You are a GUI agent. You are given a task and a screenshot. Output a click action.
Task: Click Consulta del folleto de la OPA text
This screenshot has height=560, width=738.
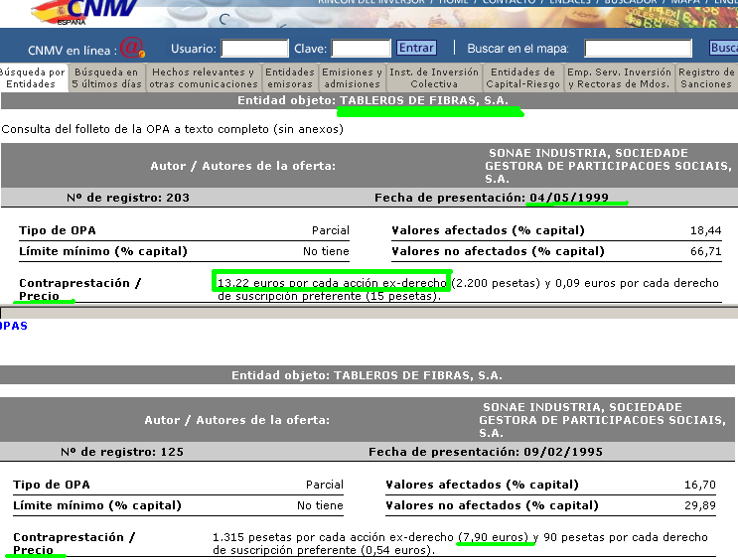point(172,129)
